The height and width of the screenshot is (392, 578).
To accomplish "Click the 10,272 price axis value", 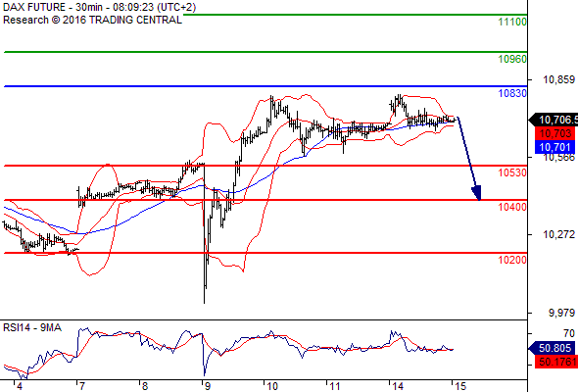I will pos(558,234).
